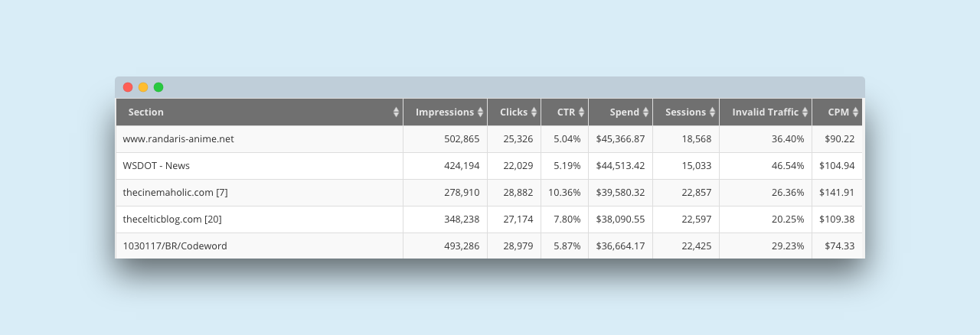
Task: Click clicks value 25,326
Action: 518,139
